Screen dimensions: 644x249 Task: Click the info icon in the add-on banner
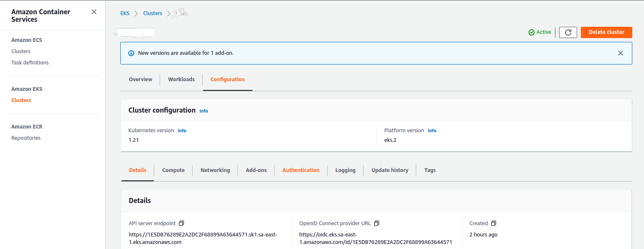[131, 53]
